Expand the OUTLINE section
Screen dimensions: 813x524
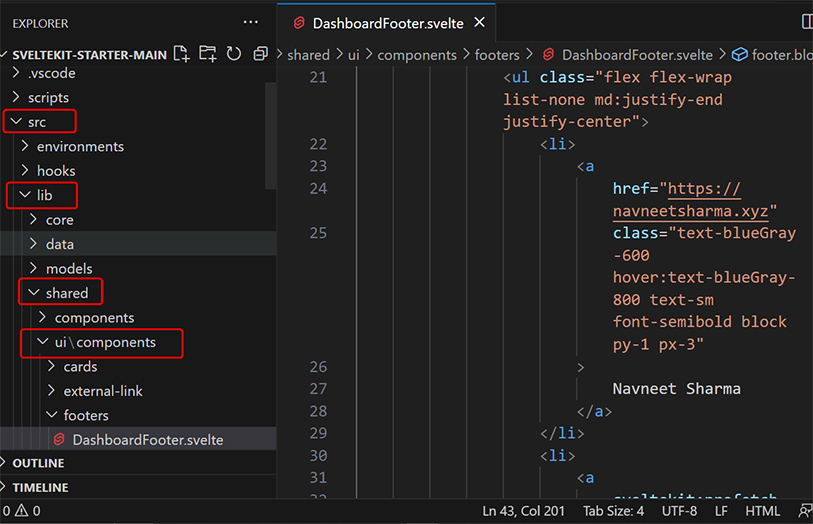click(x=39, y=463)
